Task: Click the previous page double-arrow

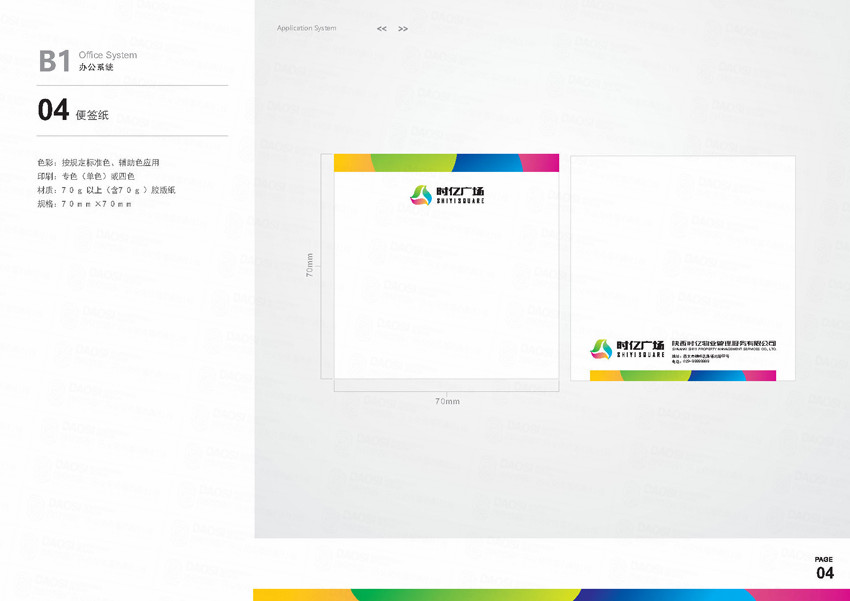Action: 382,29
